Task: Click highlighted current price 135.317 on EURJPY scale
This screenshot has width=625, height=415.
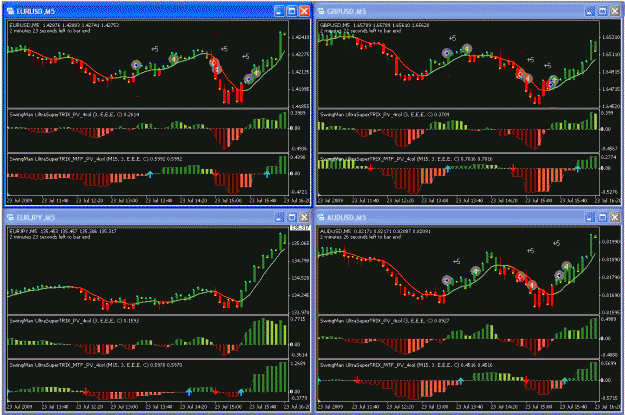Action: coord(300,228)
